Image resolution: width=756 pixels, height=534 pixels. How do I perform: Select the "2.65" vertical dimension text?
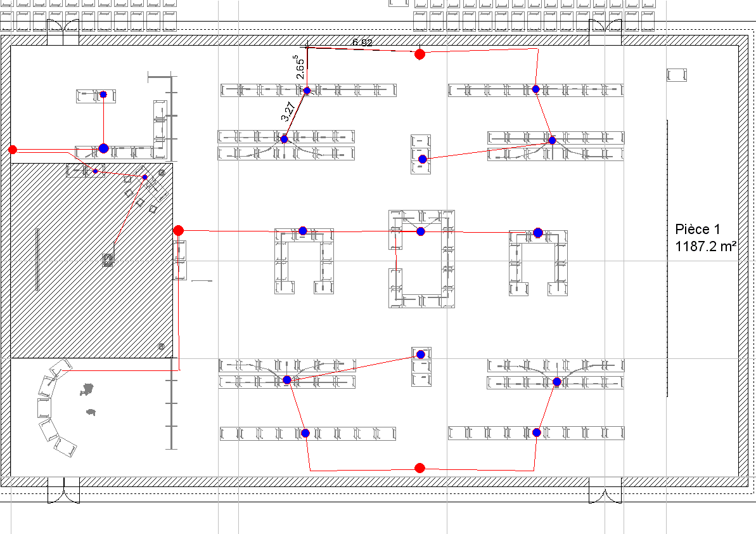point(300,66)
